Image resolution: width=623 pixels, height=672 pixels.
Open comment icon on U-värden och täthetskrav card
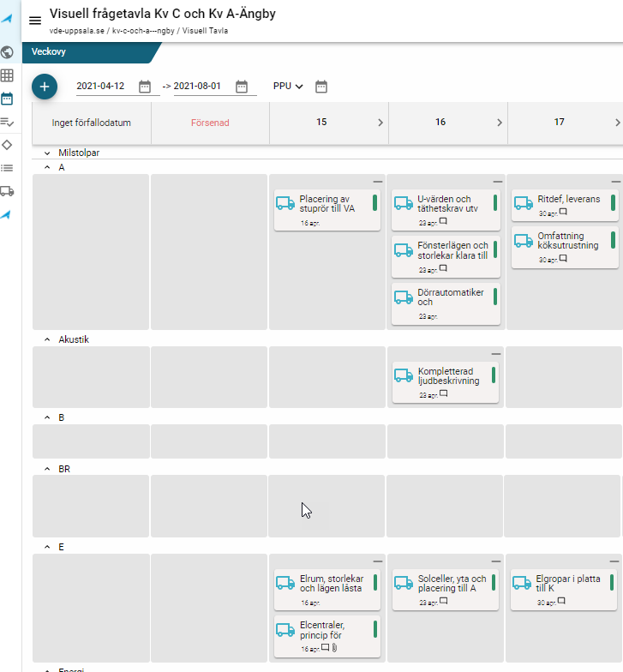pos(443,223)
